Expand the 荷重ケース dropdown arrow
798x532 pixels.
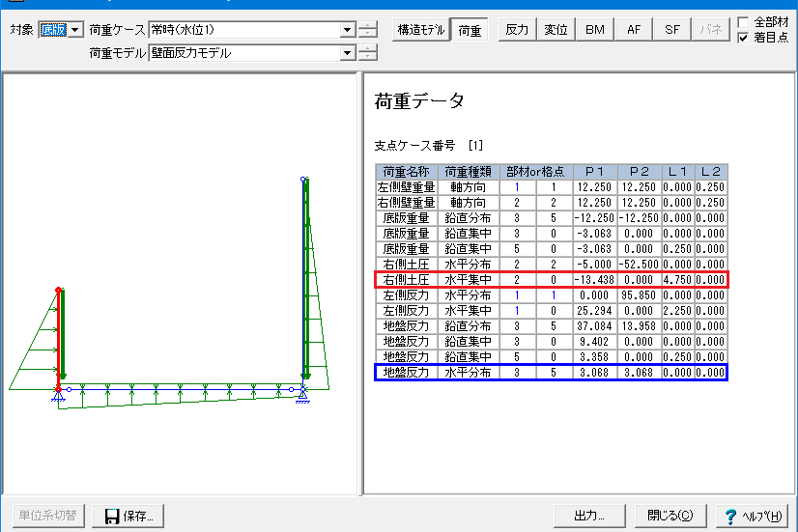[348, 30]
